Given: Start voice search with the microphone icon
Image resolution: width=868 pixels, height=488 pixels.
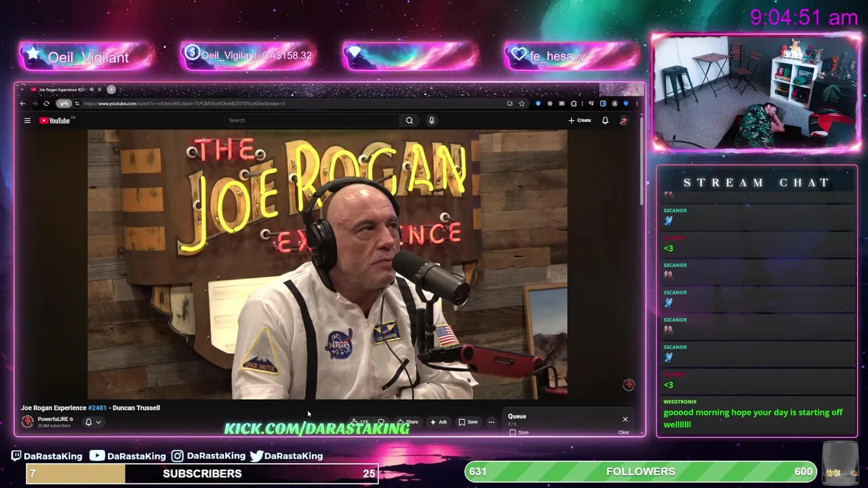Looking at the screenshot, I should tap(431, 121).
